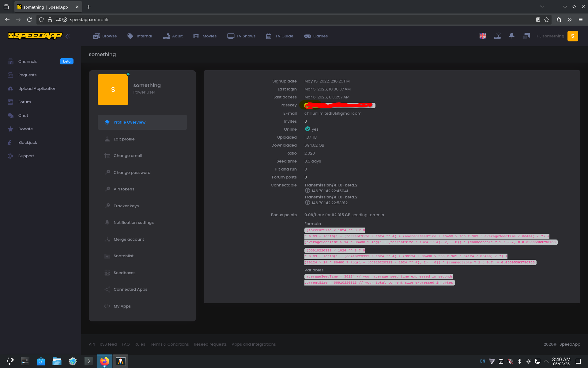Unmute the system volume tray icon
This screenshot has height=368, width=588.
(x=510, y=361)
